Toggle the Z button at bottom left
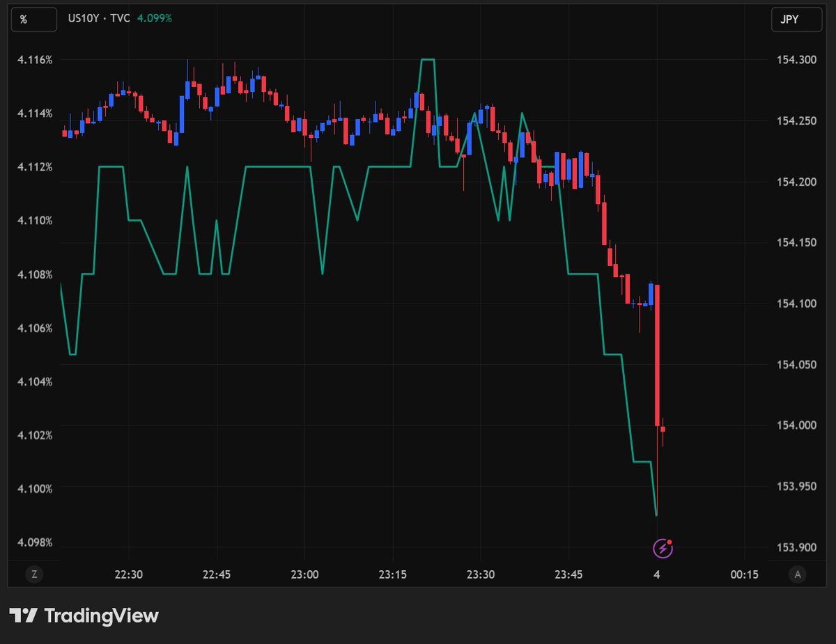This screenshot has height=644, width=836. (33, 574)
